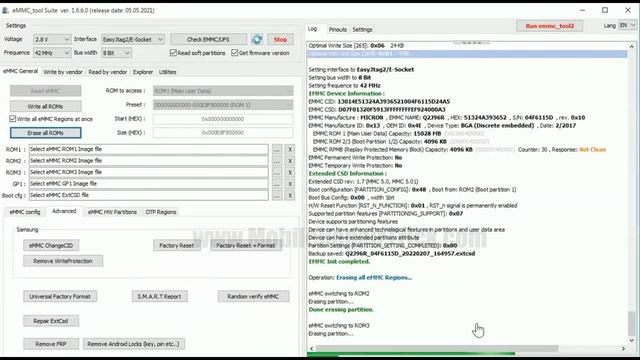Click Check EMMC/UFS button
Screen dimensions: 640x360
click(208, 40)
